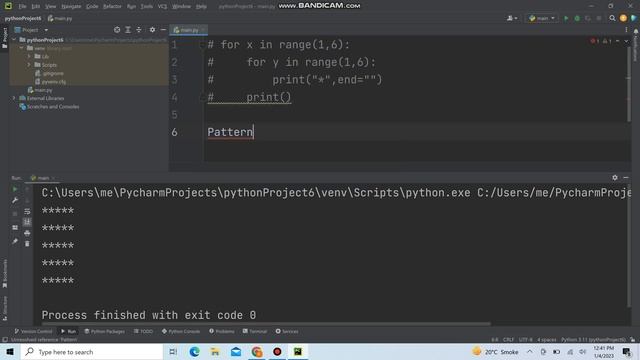The image size is (640, 360).
Task: Open the Refactor menu
Action: [112, 7]
